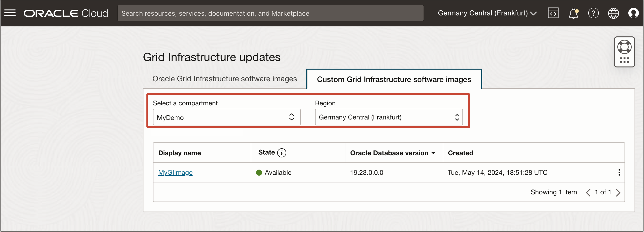Open Cloud Shell developer tools icon
The width and height of the screenshot is (644, 232).
(553, 13)
